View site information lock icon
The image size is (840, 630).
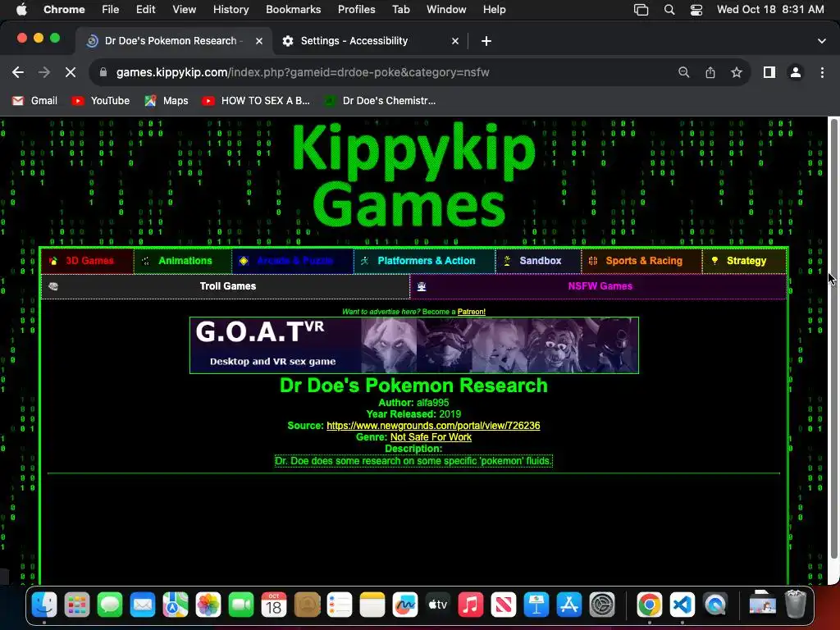(x=103, y=72)
